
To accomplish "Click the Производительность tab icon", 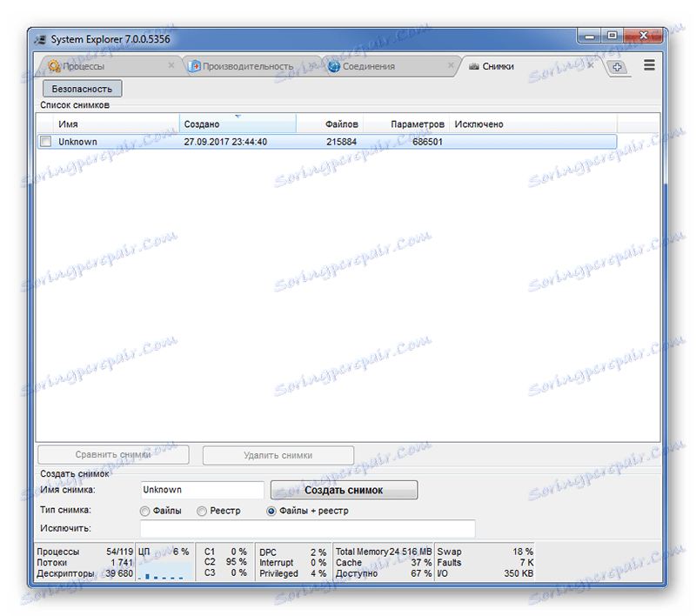I will point(194,66).
